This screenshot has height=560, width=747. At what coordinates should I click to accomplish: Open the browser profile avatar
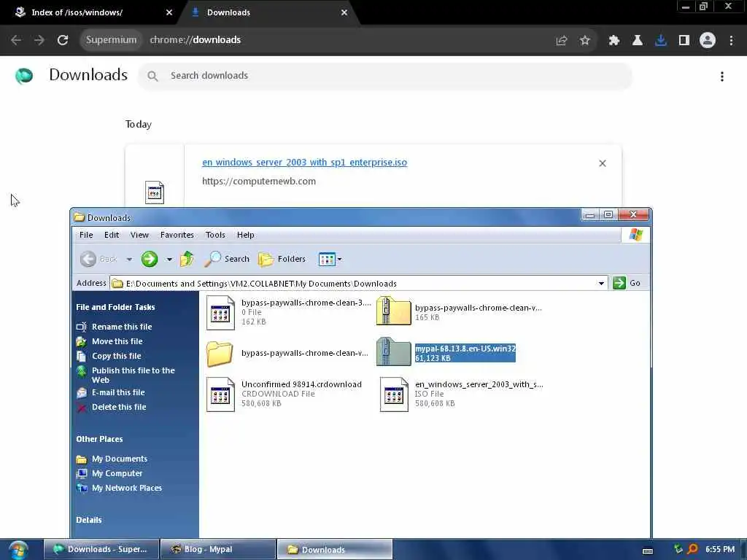(x=708, y=41)
